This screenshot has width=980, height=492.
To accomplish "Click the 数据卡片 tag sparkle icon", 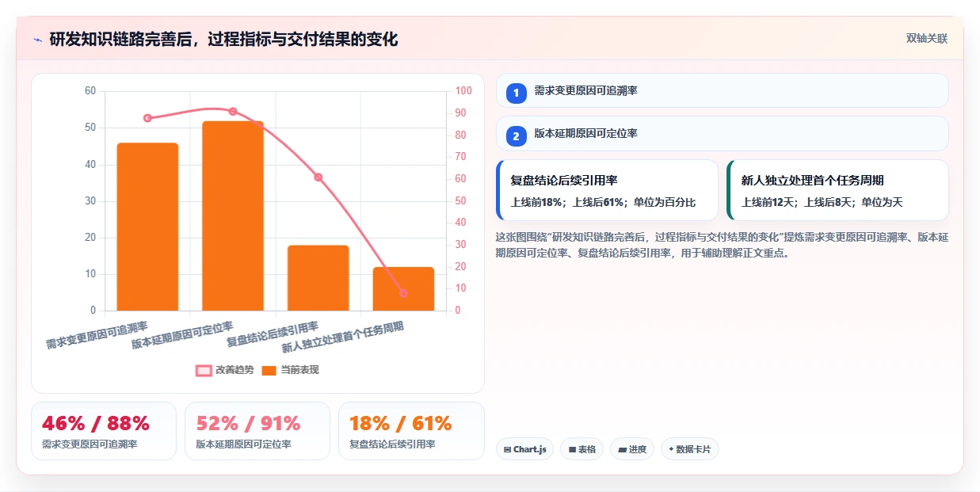I will 671,449.
